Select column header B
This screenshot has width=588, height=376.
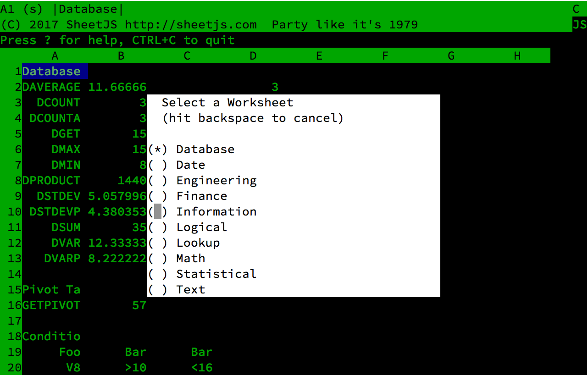pyautogui.click(x=121, y=56)
